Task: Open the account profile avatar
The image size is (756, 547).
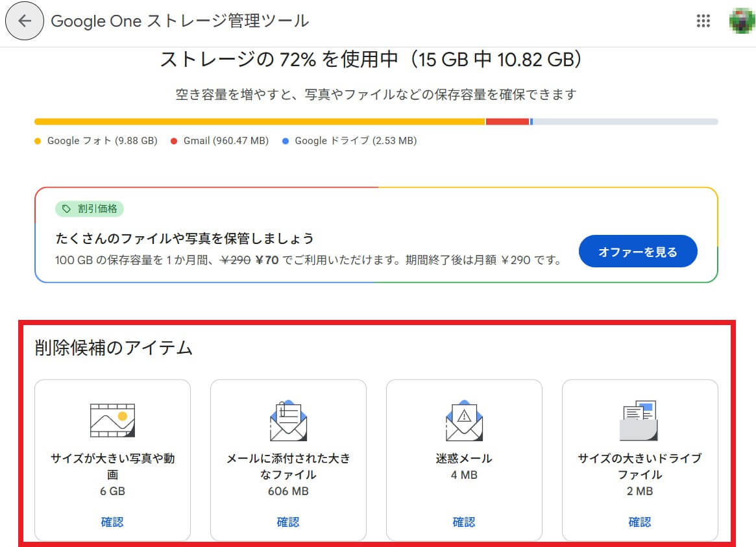Action: click(x=742, y=21)
